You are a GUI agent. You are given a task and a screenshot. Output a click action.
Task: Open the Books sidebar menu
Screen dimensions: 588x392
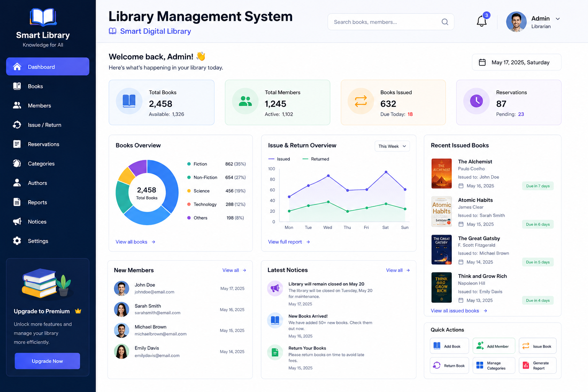47,86
